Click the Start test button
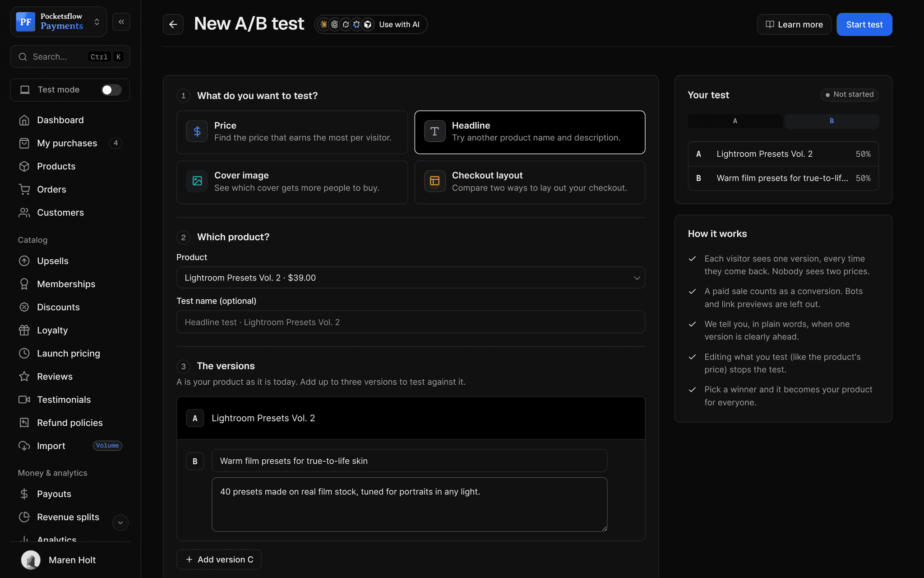924x578 pixels. pyautogui.click(x=864, y=24)
